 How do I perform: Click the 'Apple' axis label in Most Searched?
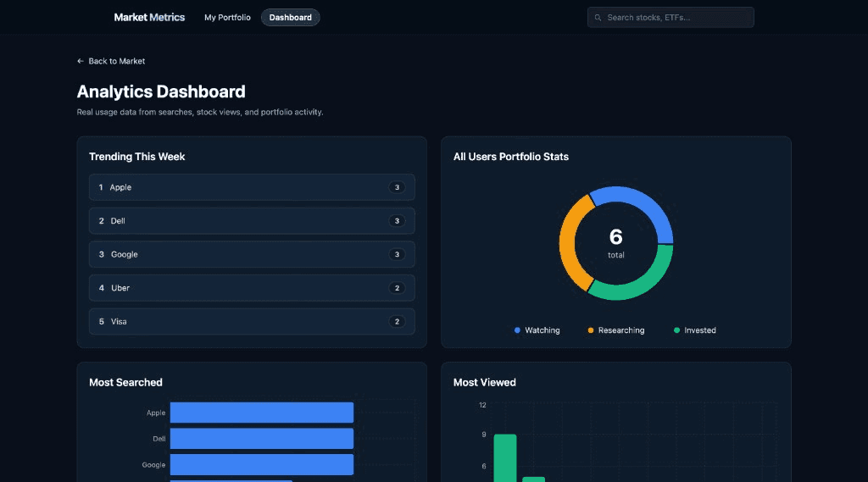click(156, 413)
